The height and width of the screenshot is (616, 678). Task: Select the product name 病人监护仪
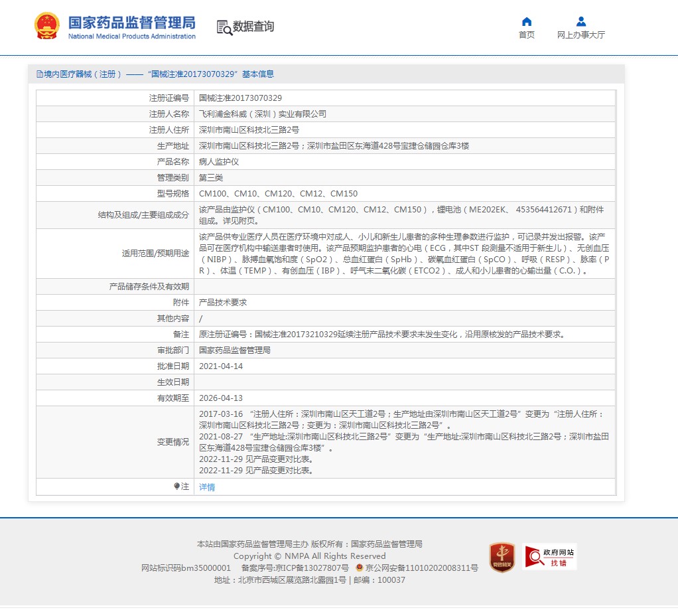219,162
